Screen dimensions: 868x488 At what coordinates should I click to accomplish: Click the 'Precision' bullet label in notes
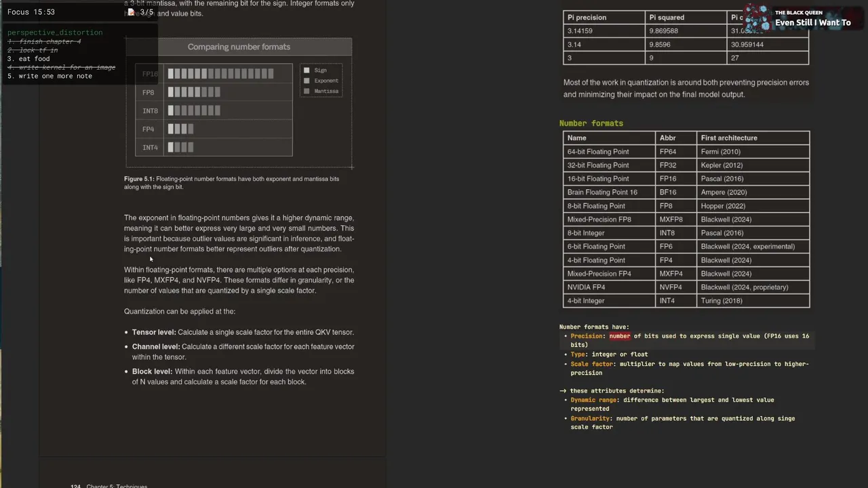[x=588, y=335]
